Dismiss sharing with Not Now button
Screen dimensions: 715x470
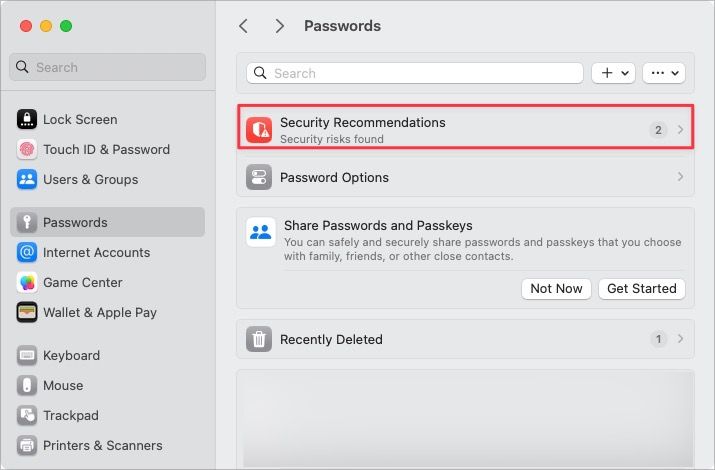tap(556, 288)
